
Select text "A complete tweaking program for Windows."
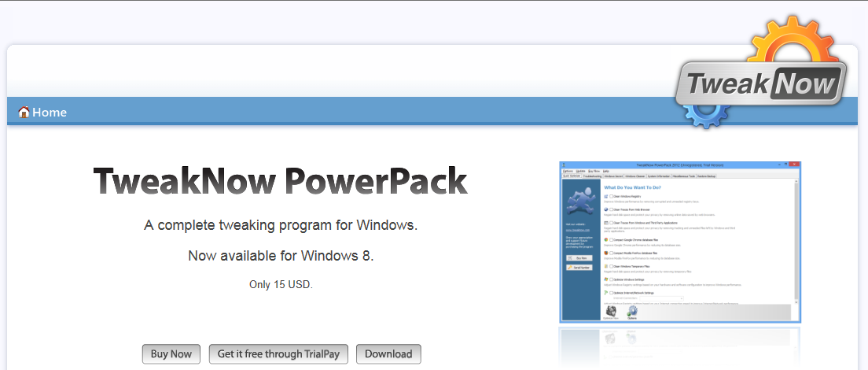pyautogui.click(x=281, y=225)
